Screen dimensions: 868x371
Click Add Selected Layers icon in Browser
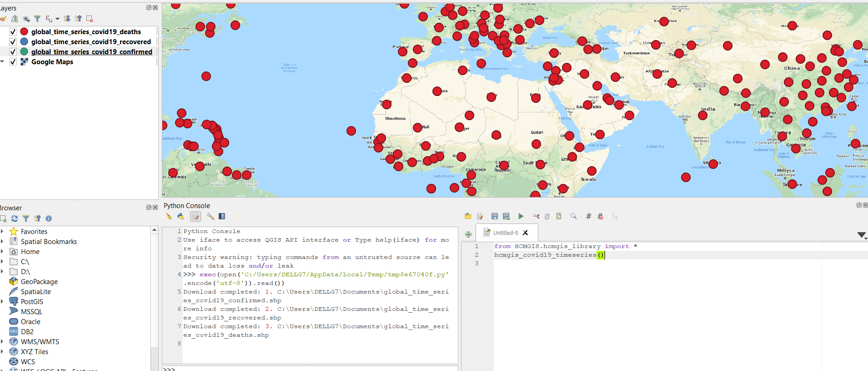(3, 219)
